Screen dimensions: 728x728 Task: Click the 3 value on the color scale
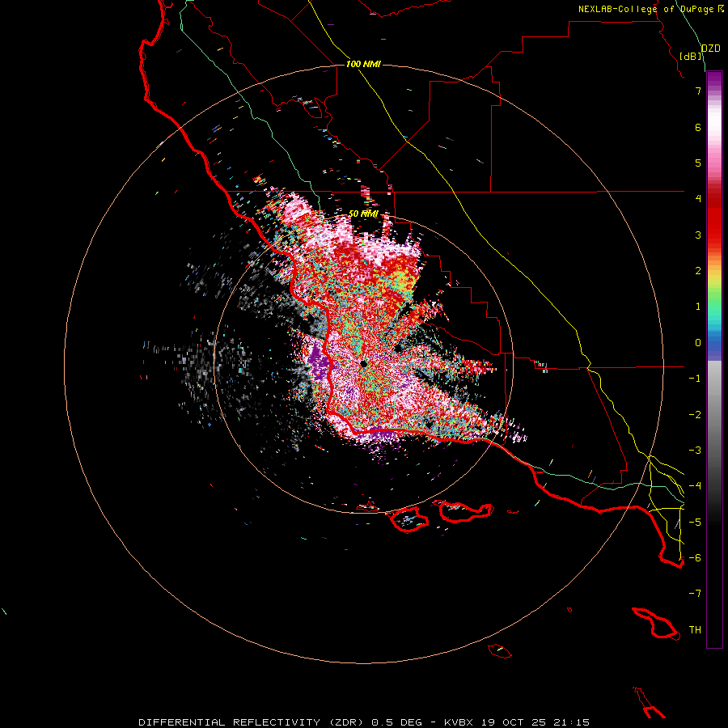(698, 235)
